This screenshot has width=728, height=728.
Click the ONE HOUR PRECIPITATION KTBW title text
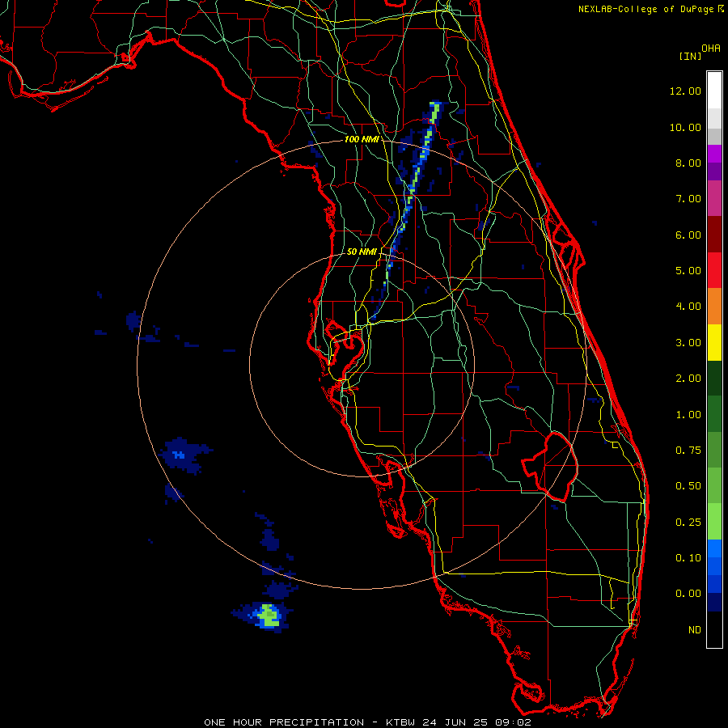(x=367, y=722)
